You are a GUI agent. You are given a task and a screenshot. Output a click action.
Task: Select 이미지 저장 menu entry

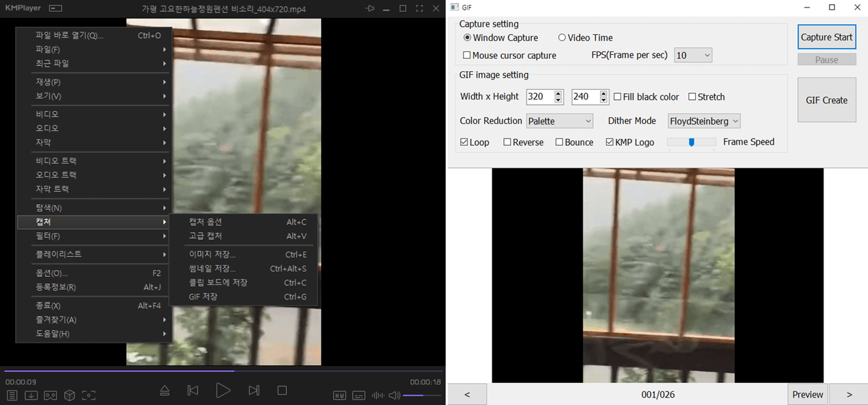[243, 255]
